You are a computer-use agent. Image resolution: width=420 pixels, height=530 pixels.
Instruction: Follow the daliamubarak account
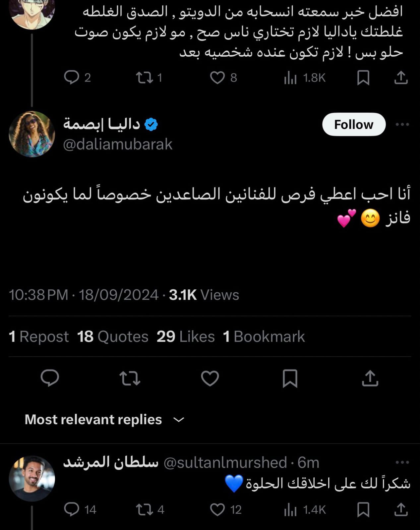tap(354, 125)
